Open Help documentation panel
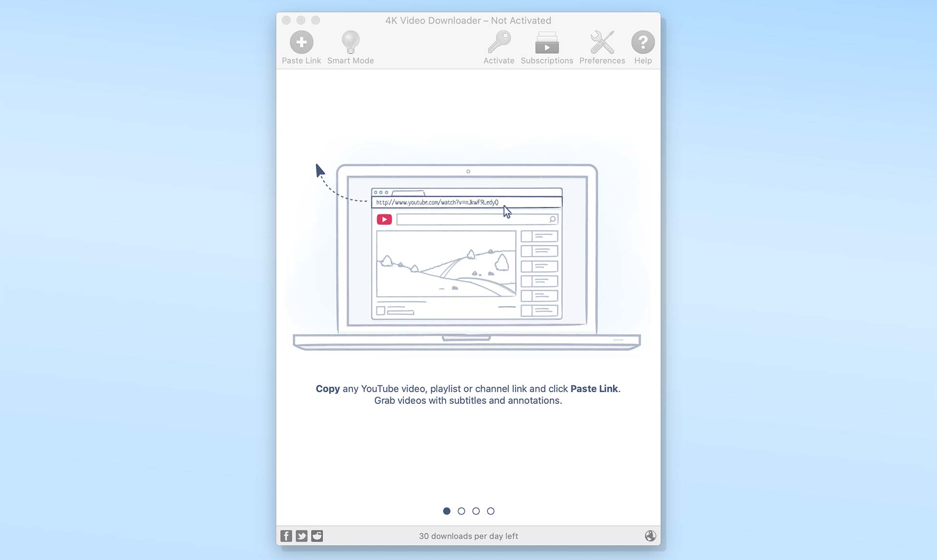The height and width of the screenshot is (560, 937). 642,42
